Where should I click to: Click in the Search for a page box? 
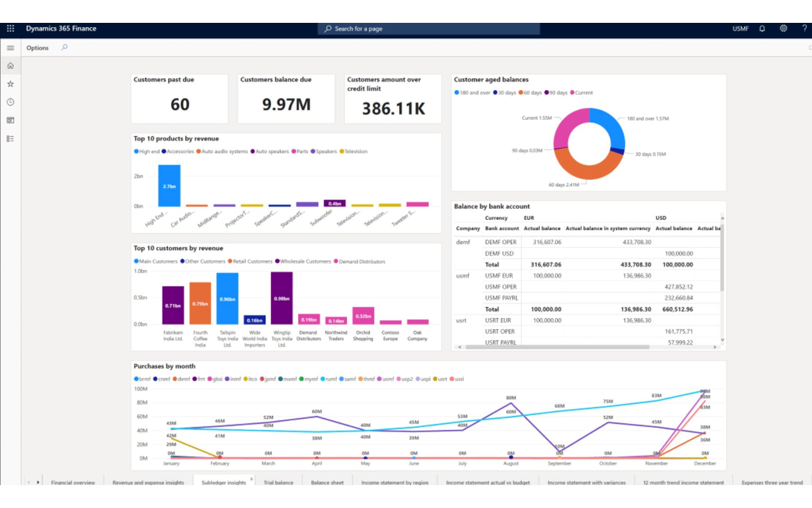[429, 29]
